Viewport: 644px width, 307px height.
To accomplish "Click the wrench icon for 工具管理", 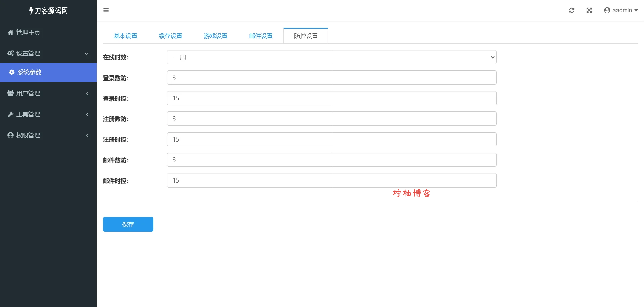I will pyautogui.click(x=11, y=114).
